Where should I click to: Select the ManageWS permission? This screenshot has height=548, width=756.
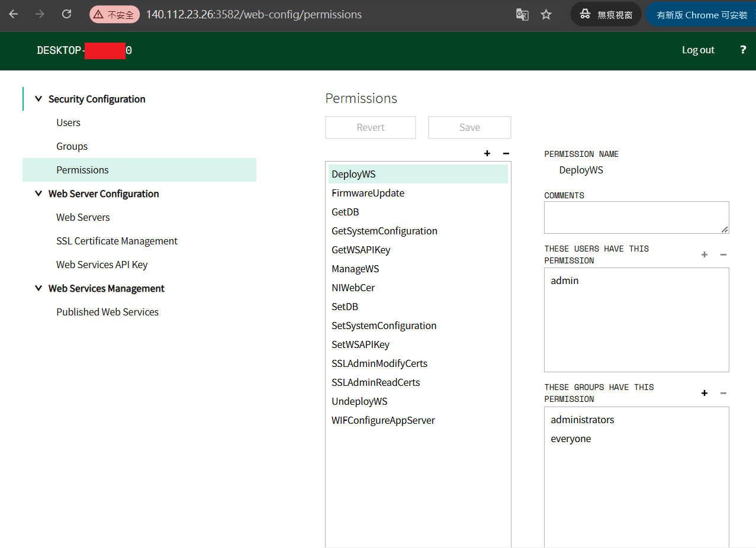(418, 269)
